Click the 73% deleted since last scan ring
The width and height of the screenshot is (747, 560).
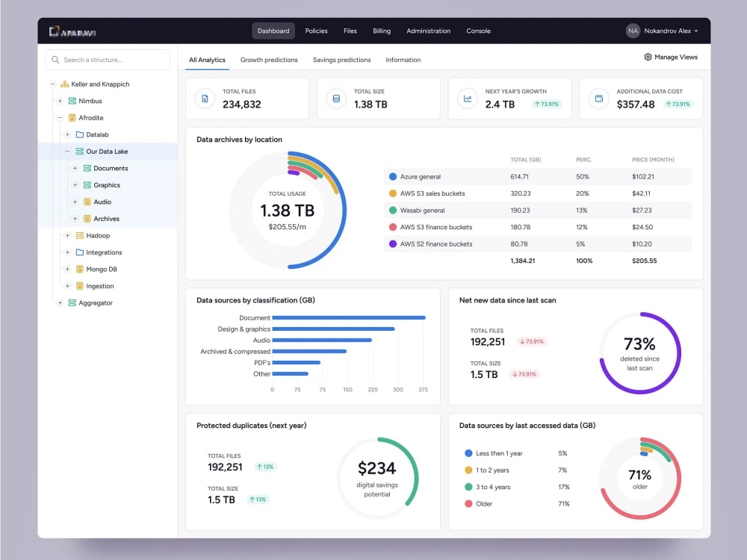pyautogui.click(x=640, y=353)
